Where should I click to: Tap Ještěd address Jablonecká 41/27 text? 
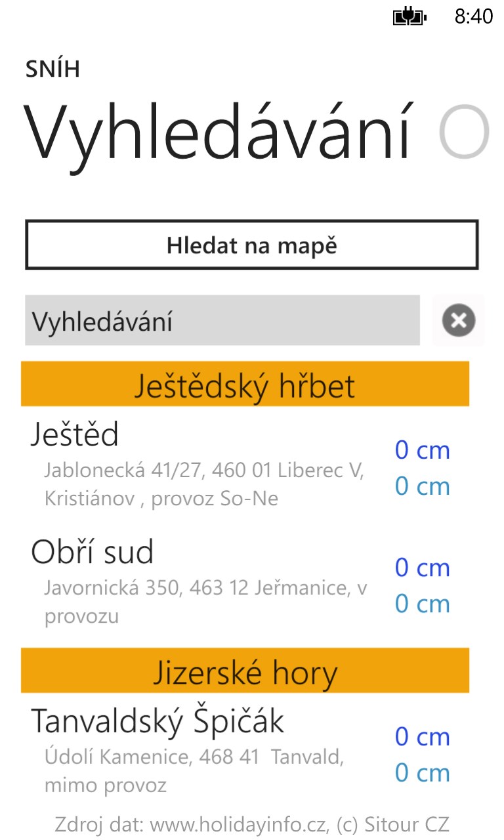pyautogui.click(x=204, y=485)
